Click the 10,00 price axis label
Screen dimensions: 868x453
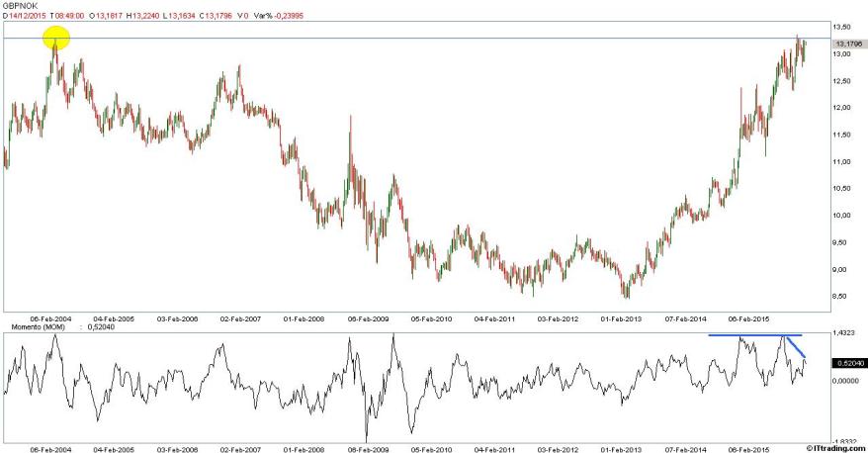(841, 216)
